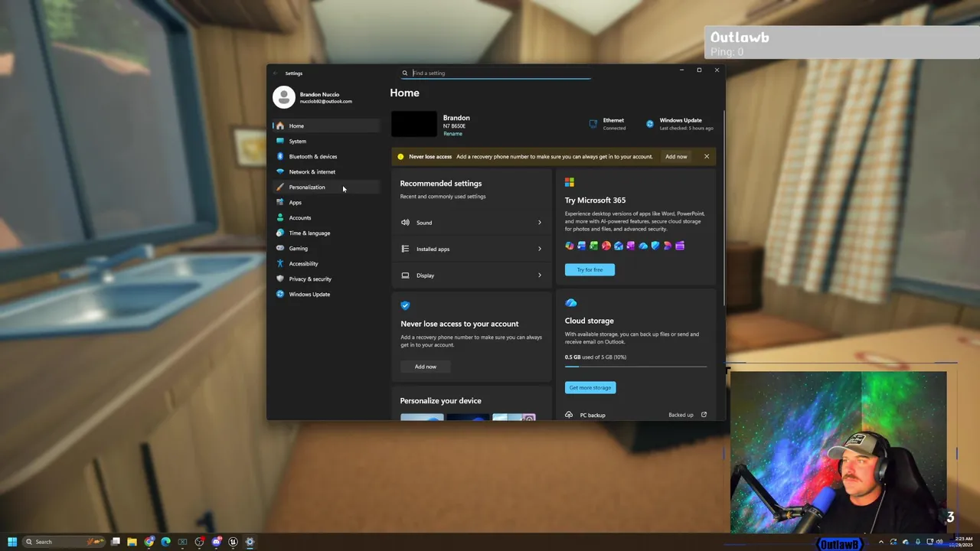980x551 pixels.
Task: Dismiss the Never lose access banner
Action: 707,156
